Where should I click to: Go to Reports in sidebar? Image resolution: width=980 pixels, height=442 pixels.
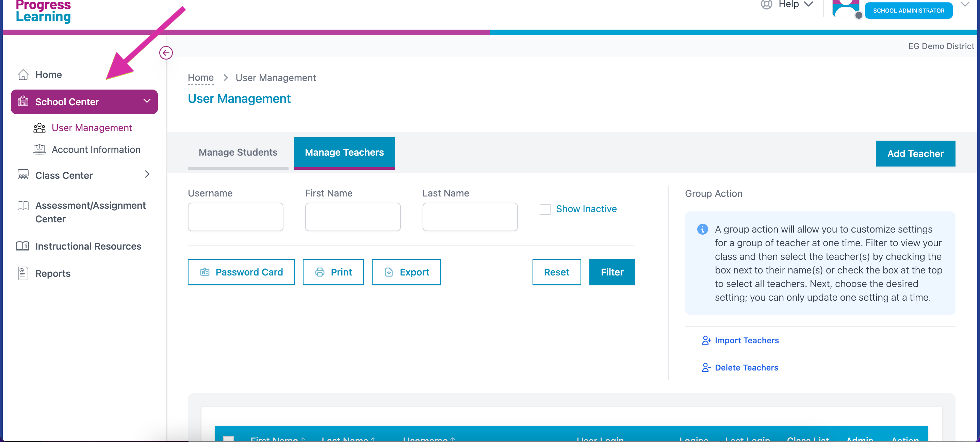[x=53, y=273]
